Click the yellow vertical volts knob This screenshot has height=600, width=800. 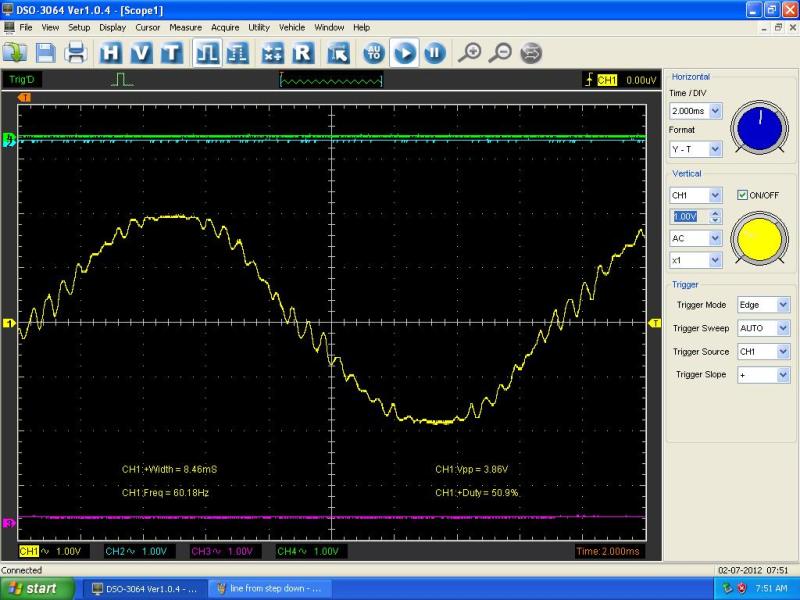click(x=759, y=239)
